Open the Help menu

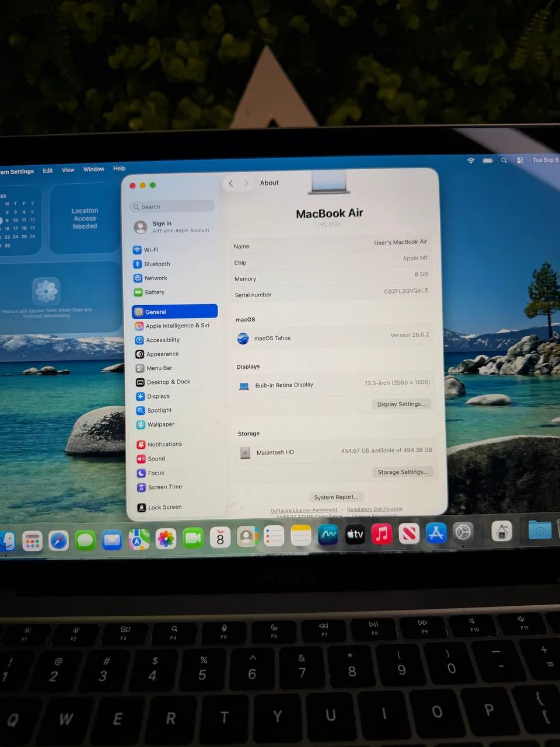point(119,169)
